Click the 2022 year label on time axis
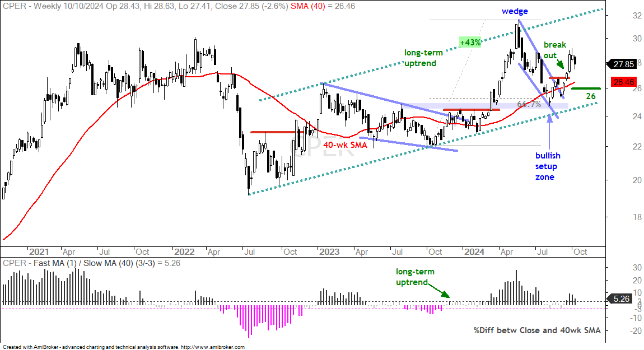 184,252
